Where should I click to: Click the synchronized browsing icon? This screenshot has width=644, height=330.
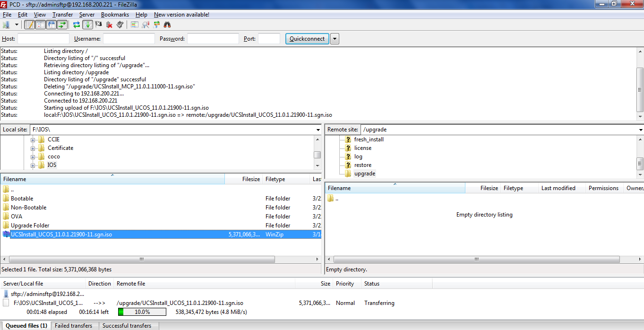coord(156,25)
